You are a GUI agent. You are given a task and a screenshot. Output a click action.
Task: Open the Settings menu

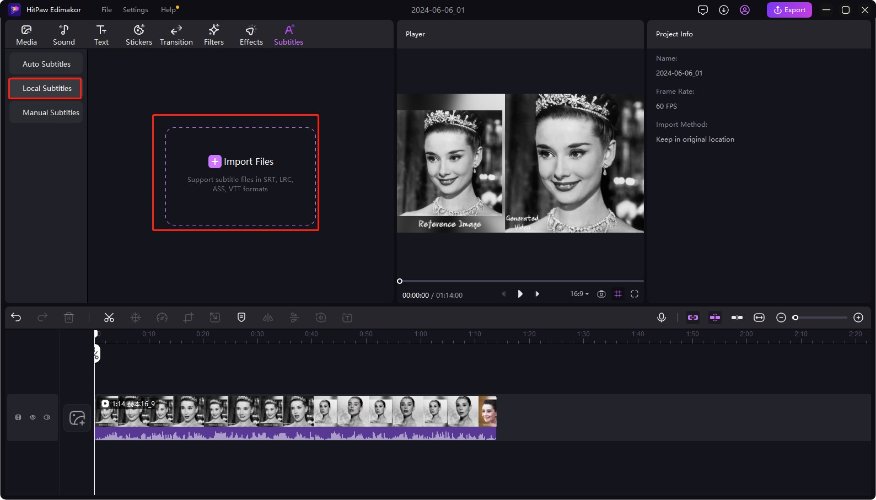point(135,9)
